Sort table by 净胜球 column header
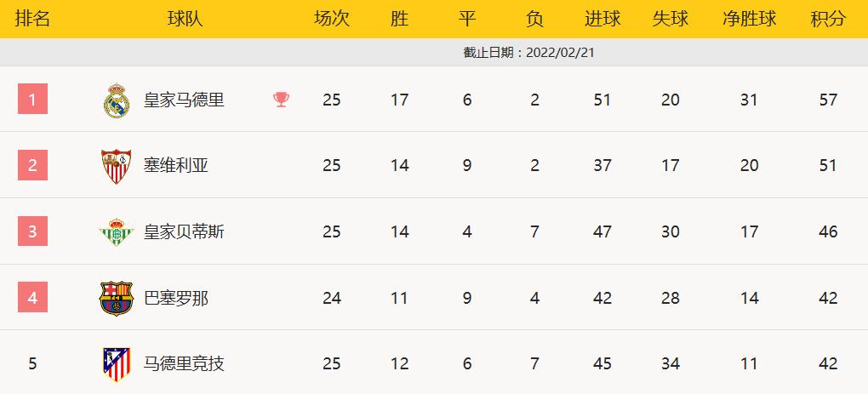Viewport: 868px width, 394px height. pyautogui.click(x=749, y=19)
